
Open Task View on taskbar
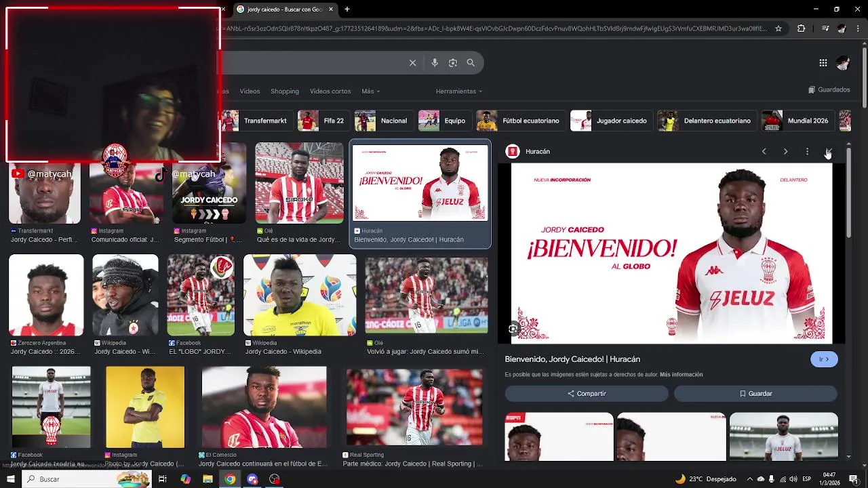pyautogui.click(x=163, y=479)
